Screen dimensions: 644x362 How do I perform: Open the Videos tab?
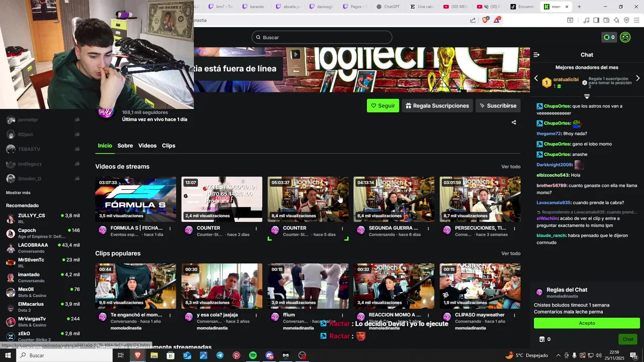pyautogui.click(x=147, y=146)
